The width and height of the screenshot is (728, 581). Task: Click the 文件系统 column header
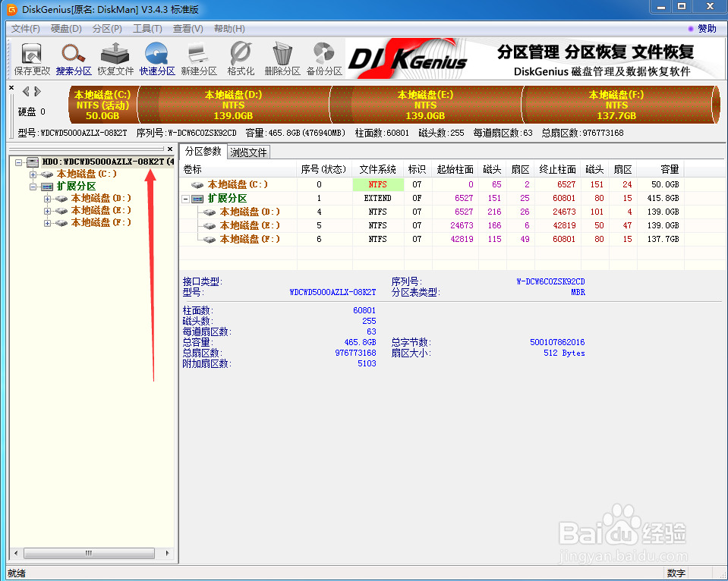[378, 169]
